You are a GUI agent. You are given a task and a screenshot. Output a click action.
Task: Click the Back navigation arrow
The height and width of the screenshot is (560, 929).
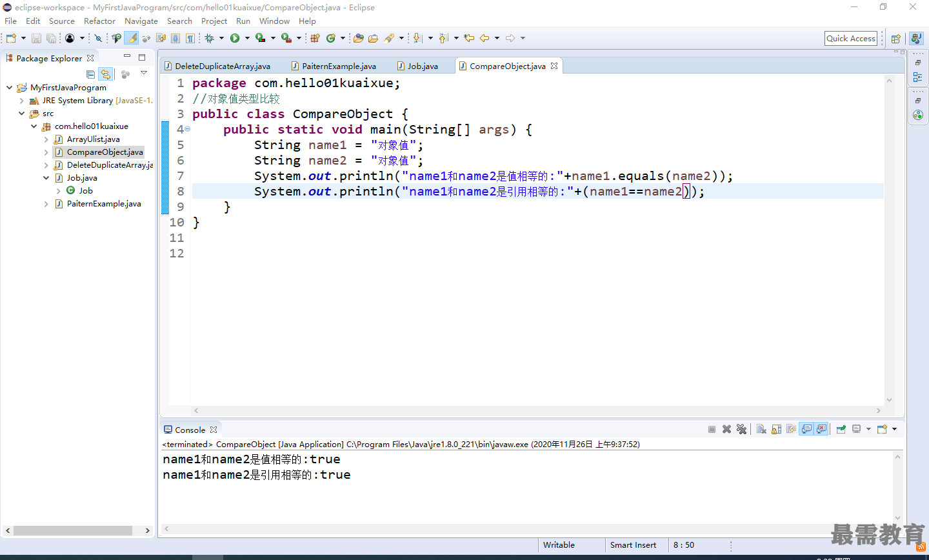point(484,39)
